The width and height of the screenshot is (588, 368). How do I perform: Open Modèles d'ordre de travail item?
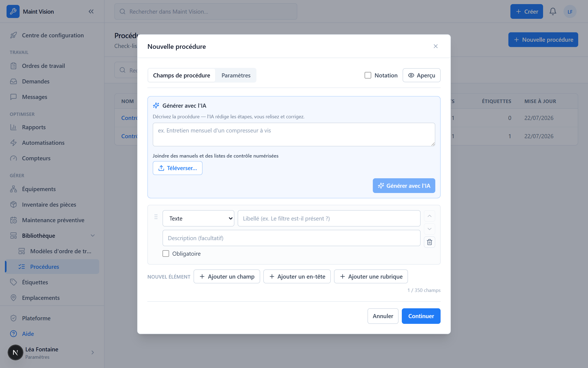[56, 251]
